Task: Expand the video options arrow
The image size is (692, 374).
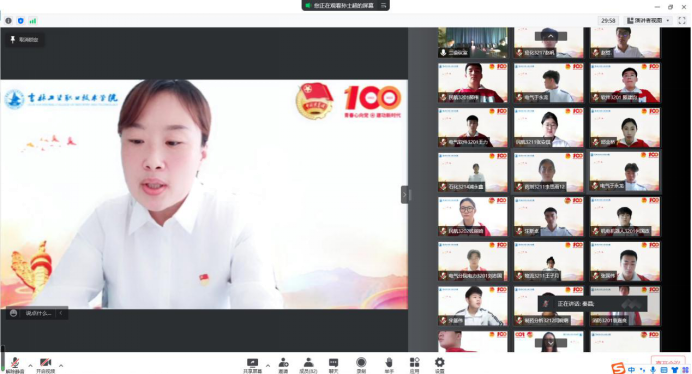Action: tap(61, 366)
